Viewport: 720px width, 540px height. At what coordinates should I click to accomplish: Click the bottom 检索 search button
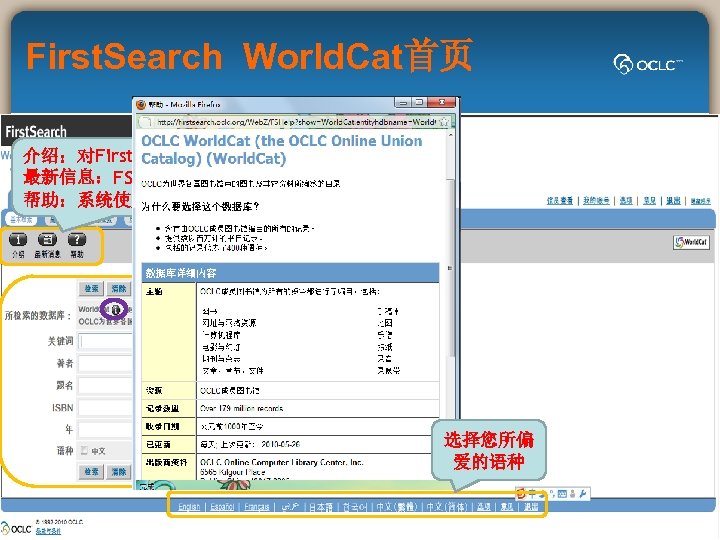(91, 472)
